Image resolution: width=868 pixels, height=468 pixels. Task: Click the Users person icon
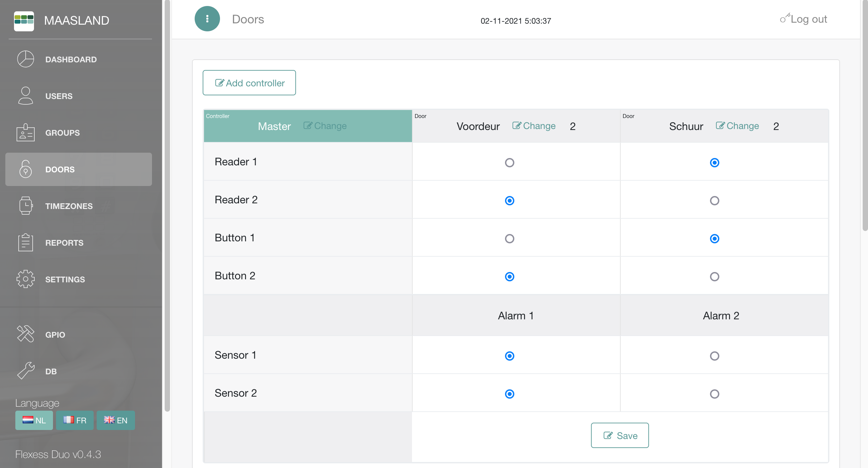click(x=26, y=96)
